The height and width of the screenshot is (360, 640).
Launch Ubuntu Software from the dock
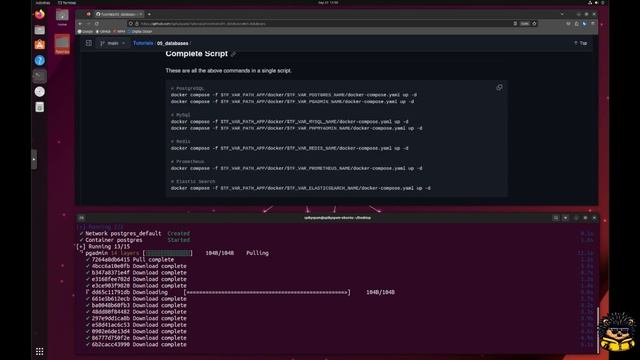tap(40, 45)
